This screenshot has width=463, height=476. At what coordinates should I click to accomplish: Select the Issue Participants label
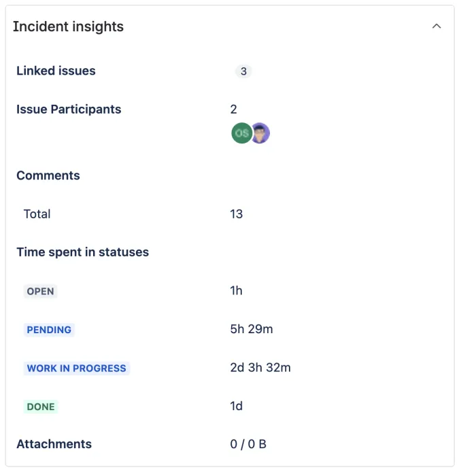(x=69, y=109)
